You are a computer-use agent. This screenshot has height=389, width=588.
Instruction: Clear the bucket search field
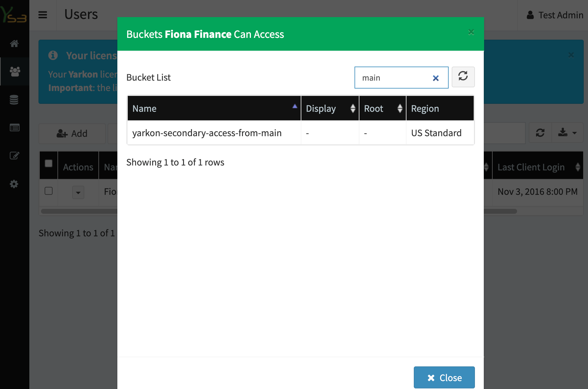coord(436,78)
